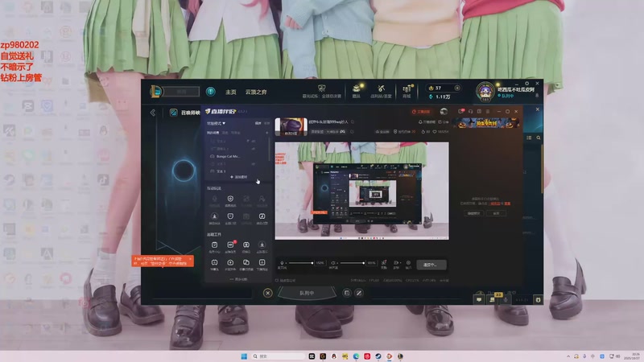Open the Edge browser in taskbar
The height and width of the screenshot is (362, 644).
click(x=356, y=356)
